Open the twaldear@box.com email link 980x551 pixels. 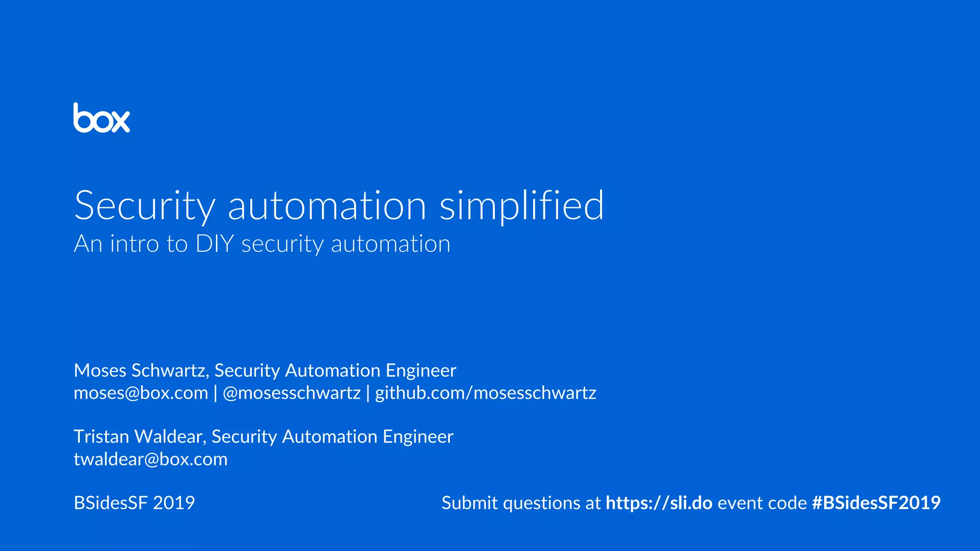click(x=151, y=459)
